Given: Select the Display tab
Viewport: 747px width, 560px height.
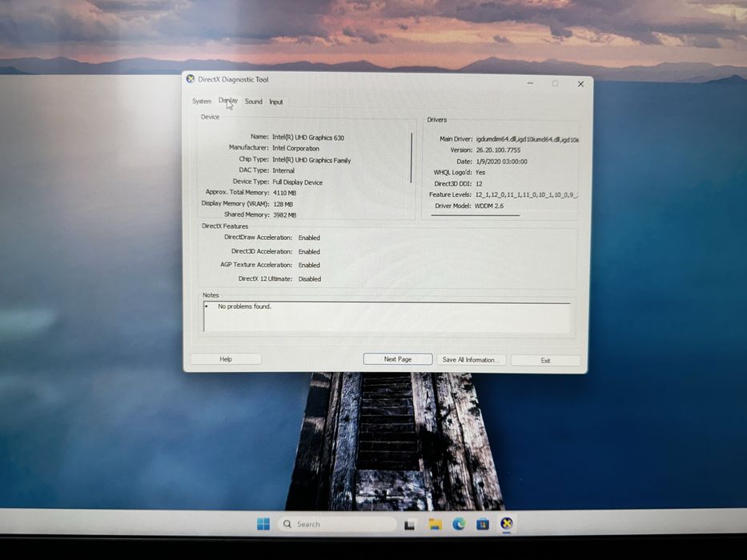Looking at the screenshot, I should pyautogui.click(x=227, y=101).
